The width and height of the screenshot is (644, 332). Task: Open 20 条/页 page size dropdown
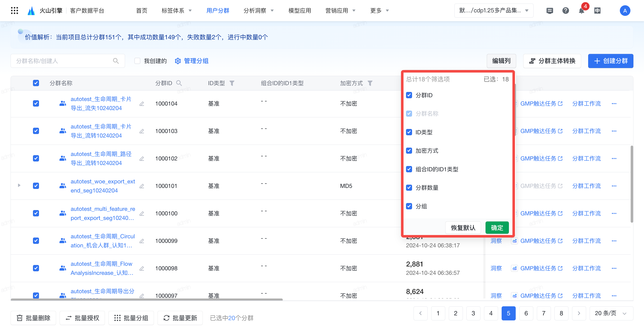coord(611,313)
